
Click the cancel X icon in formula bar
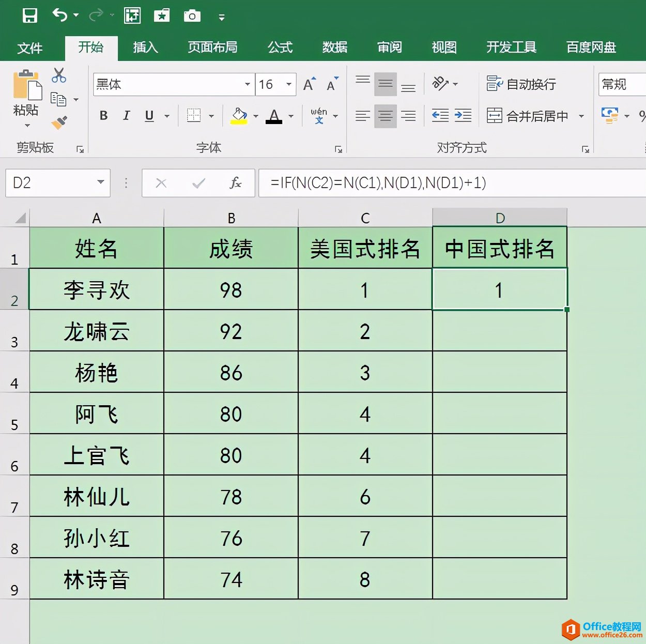tap(161, 183)
